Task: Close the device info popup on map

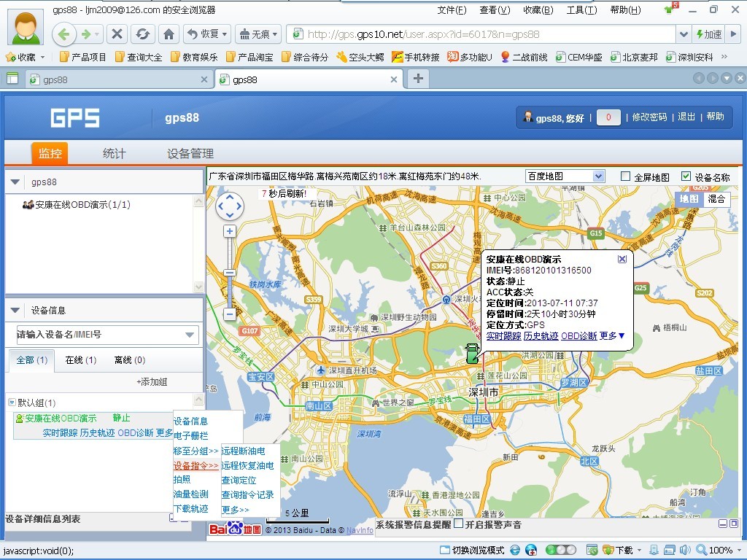Action: [622, 259]
